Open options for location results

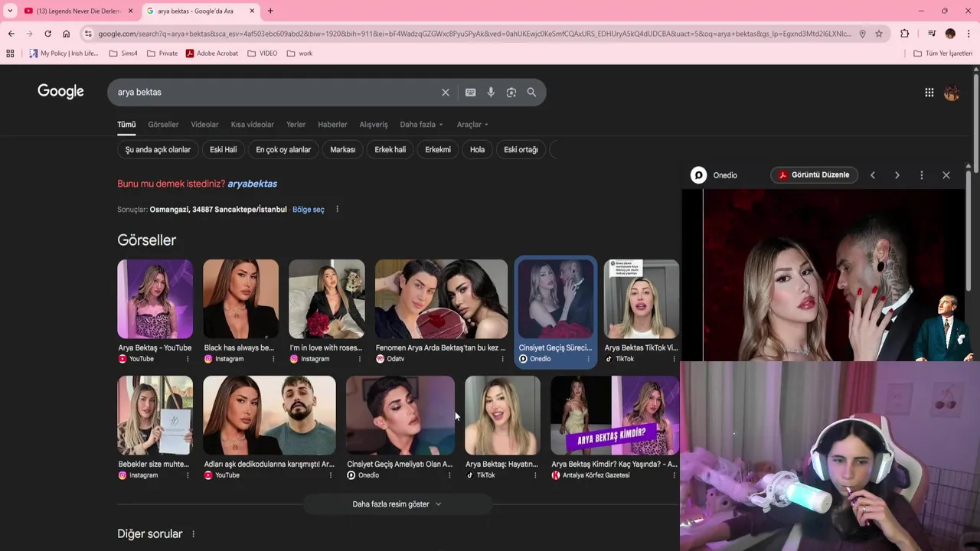[x=337, y=210]
